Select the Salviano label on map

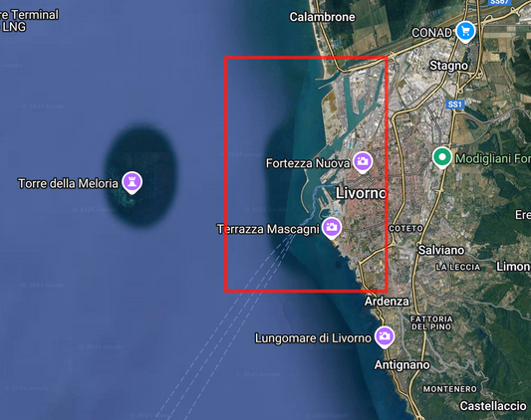[x=441, y=250]
